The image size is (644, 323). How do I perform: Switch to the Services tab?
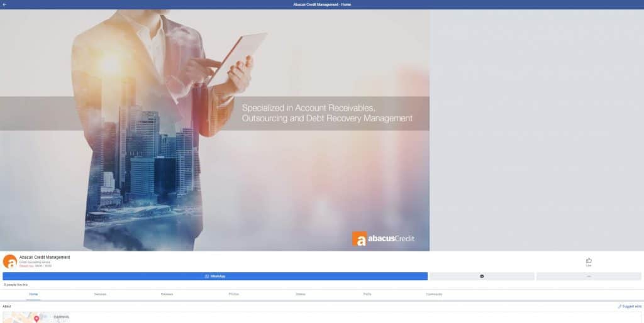pyautogui.click(x=100, y=294)
